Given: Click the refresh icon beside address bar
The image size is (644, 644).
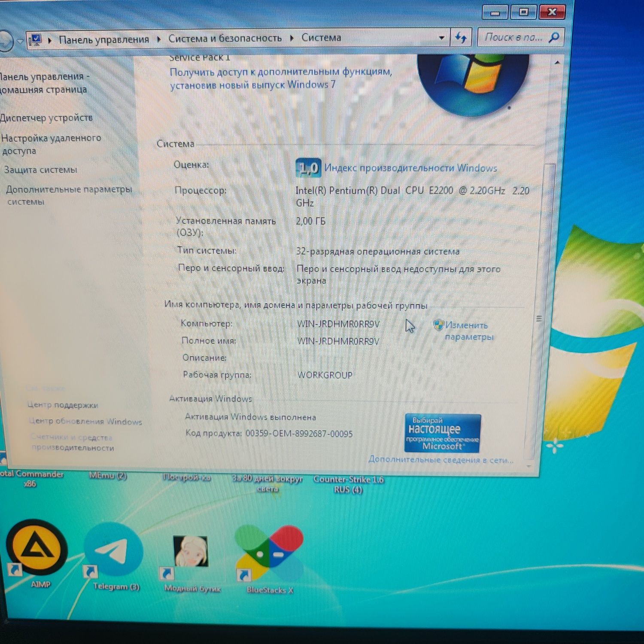Looking at the screenshot, I should 461,38.
